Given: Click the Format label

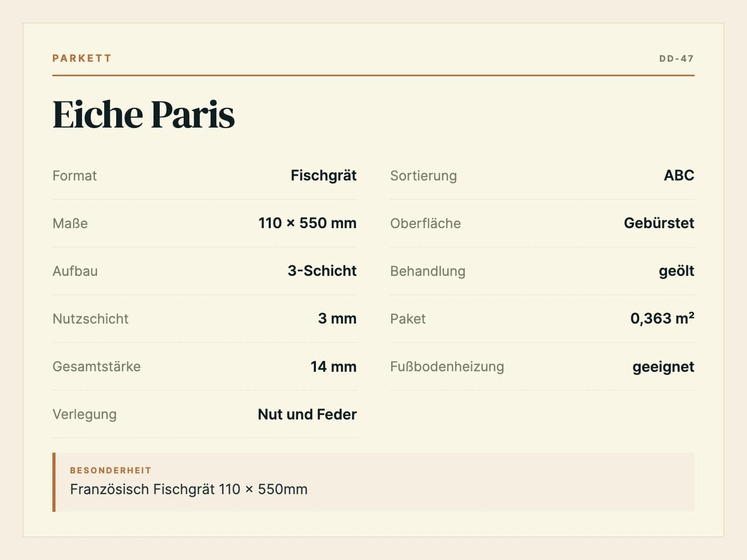Looking at the screenshot, I should point(75,176).
